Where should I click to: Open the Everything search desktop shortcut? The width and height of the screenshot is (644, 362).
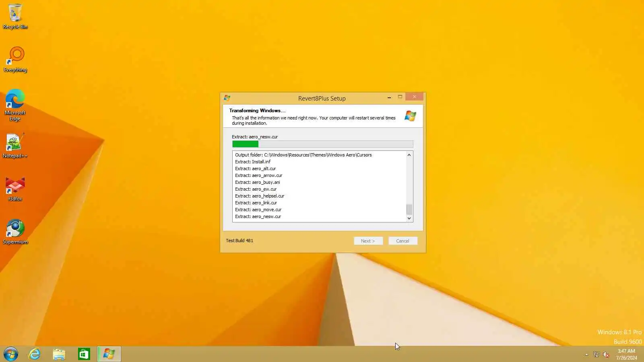(x=15, y=60)
